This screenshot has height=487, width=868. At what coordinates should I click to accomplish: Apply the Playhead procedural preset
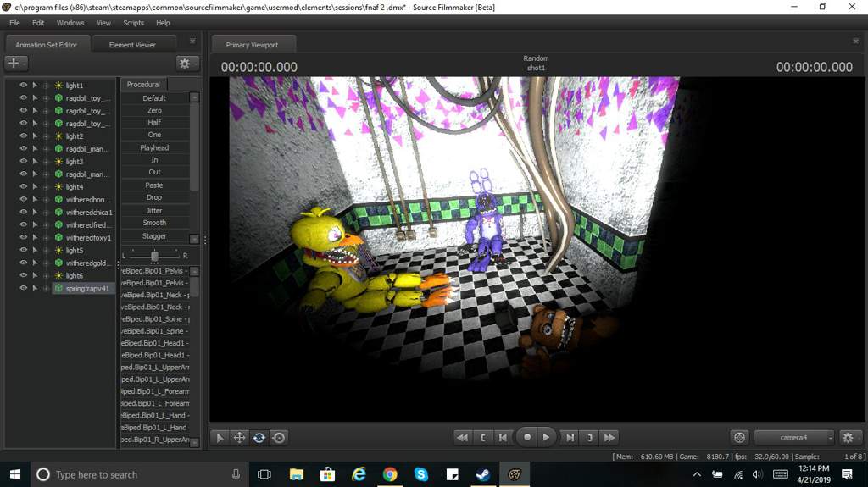point(154,147)
